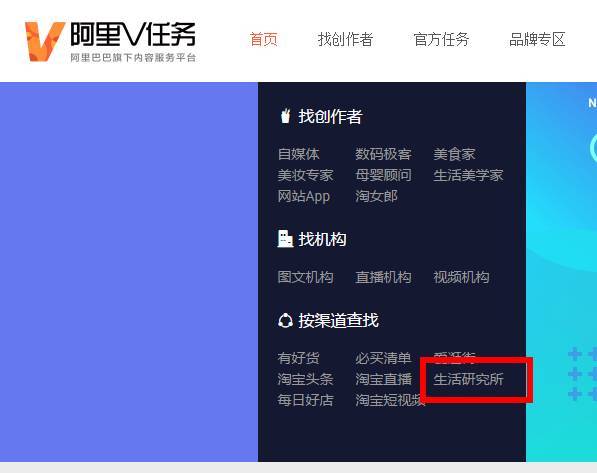Switch to the 找创作者 navigation tab
This screenshot has height=473, width=597.
click(345, 39)
